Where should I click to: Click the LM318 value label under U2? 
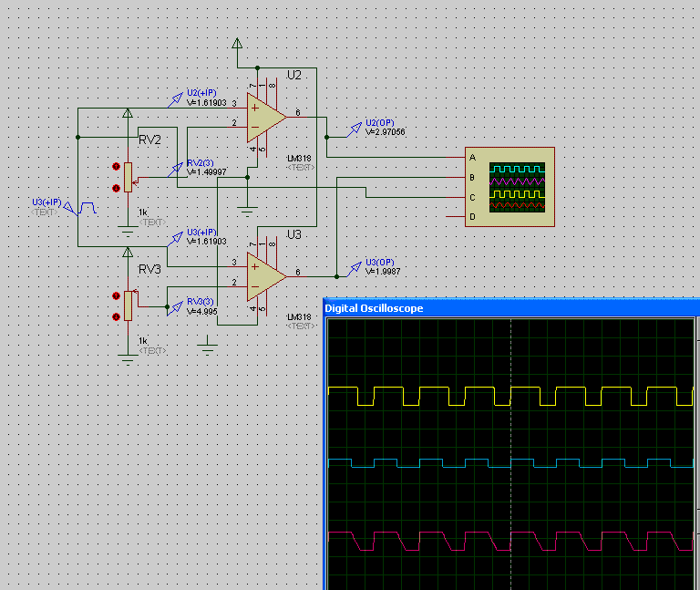point(299,159)
